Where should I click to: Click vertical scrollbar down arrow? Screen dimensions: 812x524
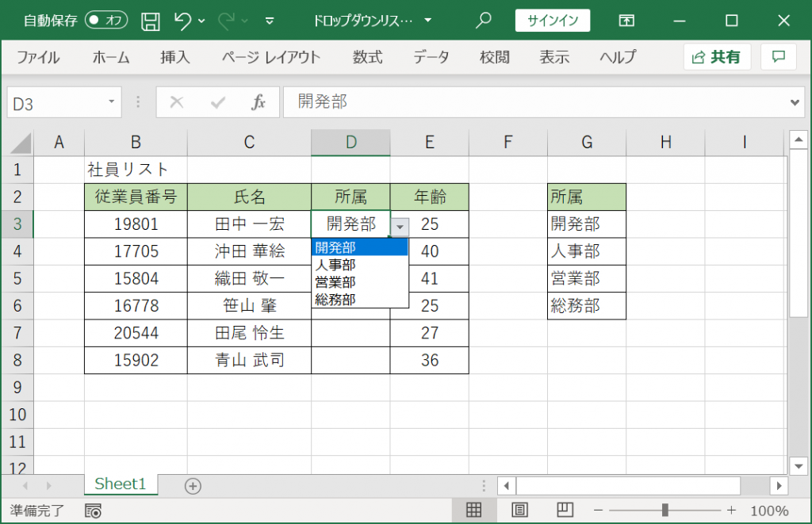799,466
